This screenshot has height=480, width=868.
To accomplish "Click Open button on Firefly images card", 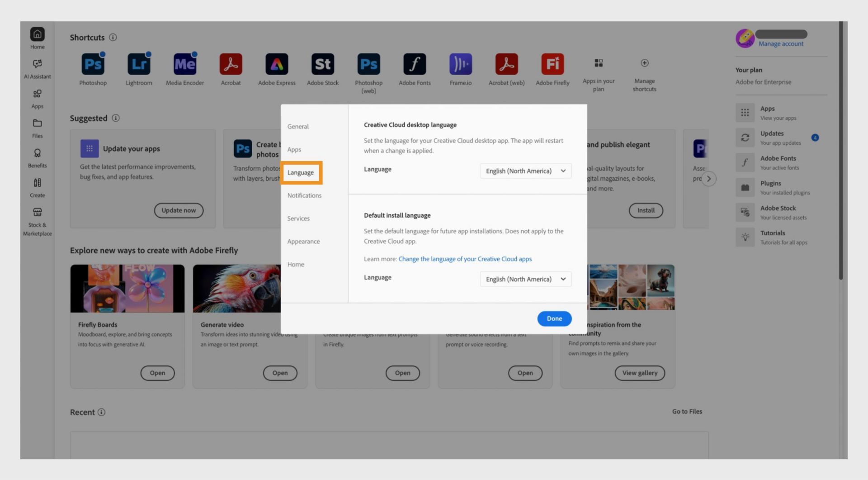I will tap(402, 373).
